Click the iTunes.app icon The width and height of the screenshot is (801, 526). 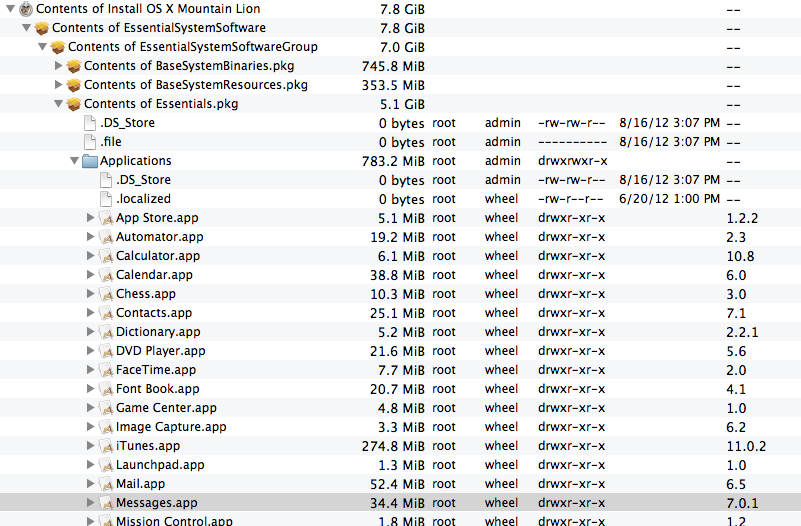tap(106, 446)
